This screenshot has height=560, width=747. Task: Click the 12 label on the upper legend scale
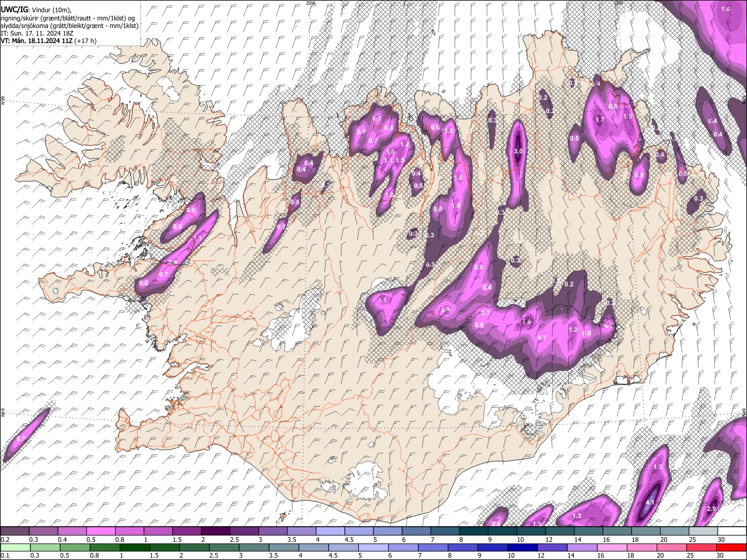point(549,540)
